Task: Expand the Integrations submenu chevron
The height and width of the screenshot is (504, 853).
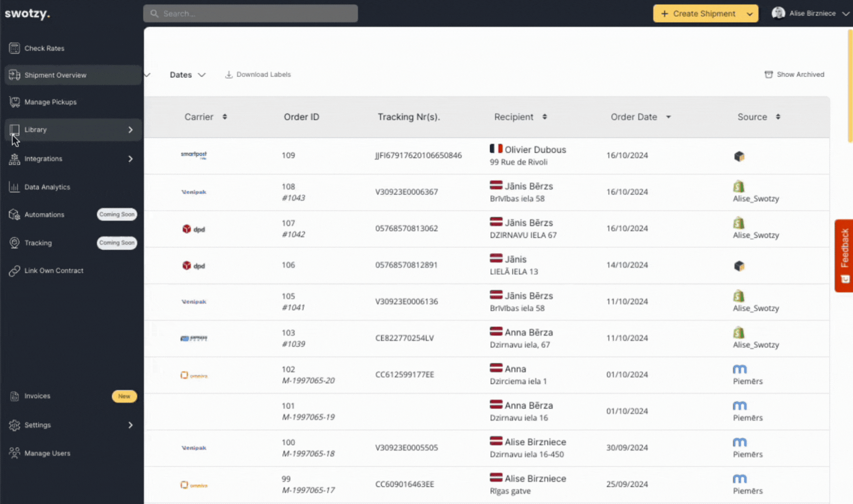Action: click(x=130, y=159)
